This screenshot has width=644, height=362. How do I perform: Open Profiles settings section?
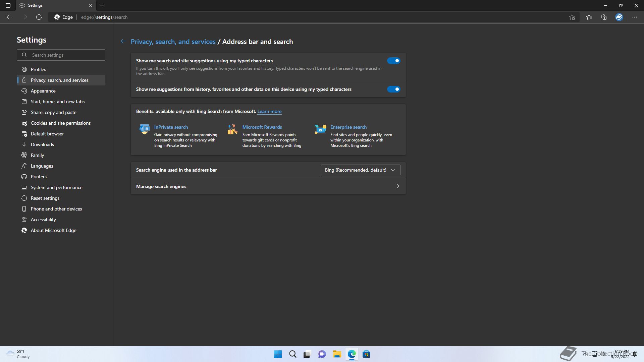(x=61, y=69)
